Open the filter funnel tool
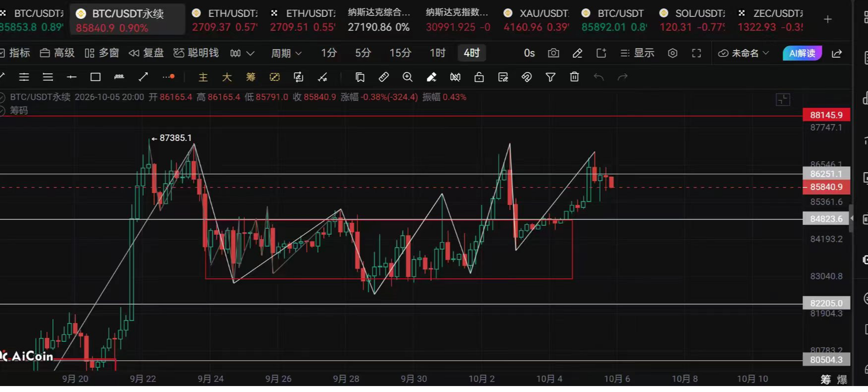Viewport: 868px width, 392px height. tap(550, 77)
